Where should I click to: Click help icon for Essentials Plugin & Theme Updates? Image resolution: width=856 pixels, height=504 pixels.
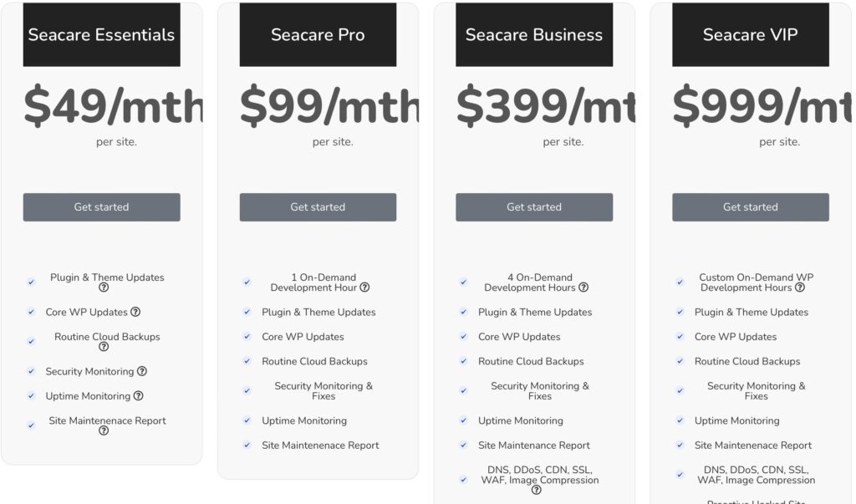[x=104, y=288]
